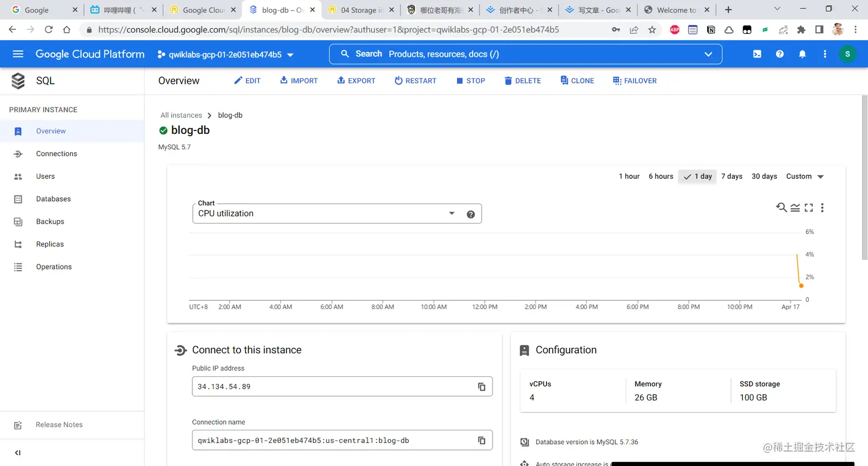Switch to the 04 Storage browser tab
Screen dimensions: 868x466
pos(360,10)
